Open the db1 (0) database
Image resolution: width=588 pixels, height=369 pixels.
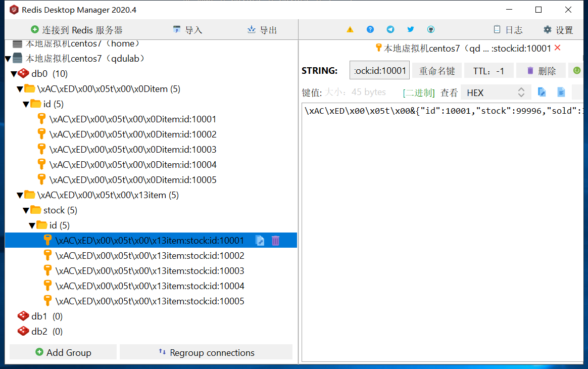(x=47, y=316)
